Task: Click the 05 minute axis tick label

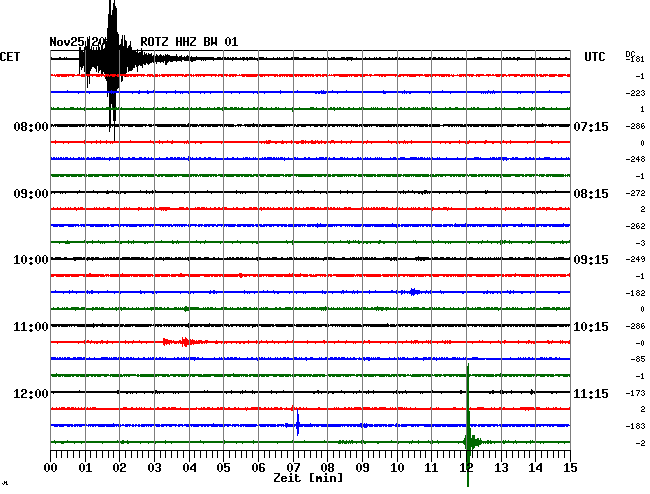Action: [x=223, y=467]
